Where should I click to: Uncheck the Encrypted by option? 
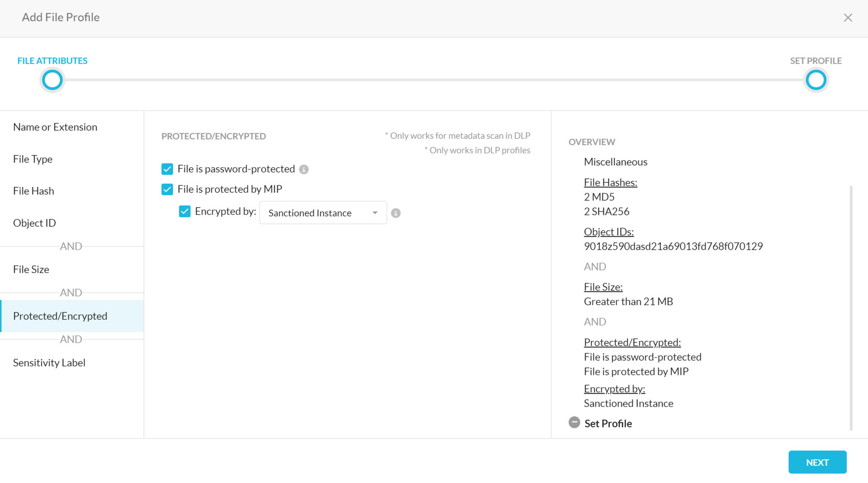point(185,211)
